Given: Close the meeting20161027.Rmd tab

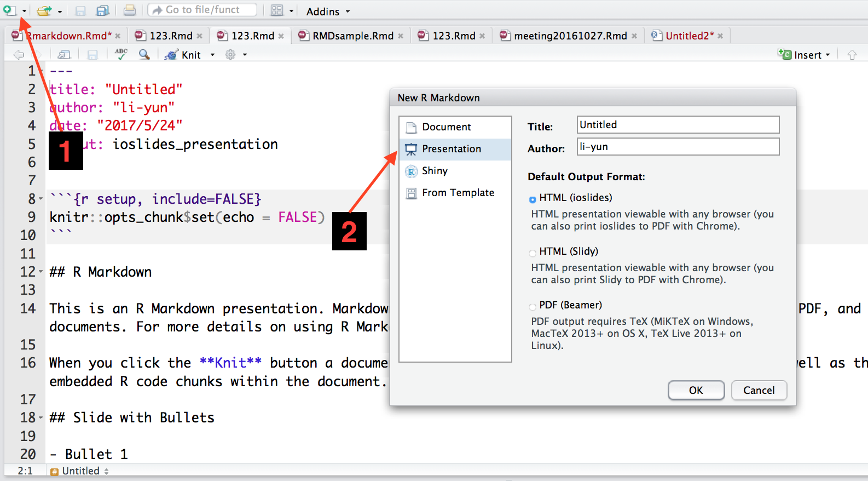Looking at the screenshot, I should (634, 36).
